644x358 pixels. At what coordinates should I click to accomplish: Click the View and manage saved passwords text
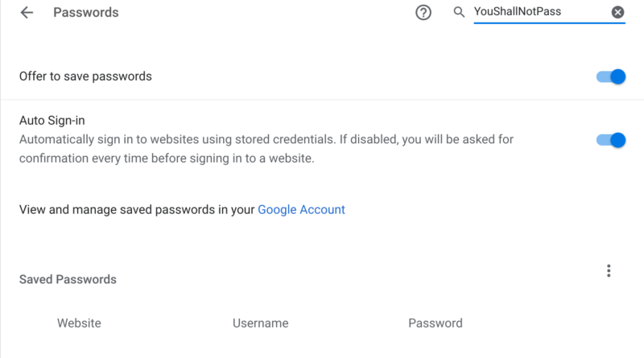[x=137, y=209]
